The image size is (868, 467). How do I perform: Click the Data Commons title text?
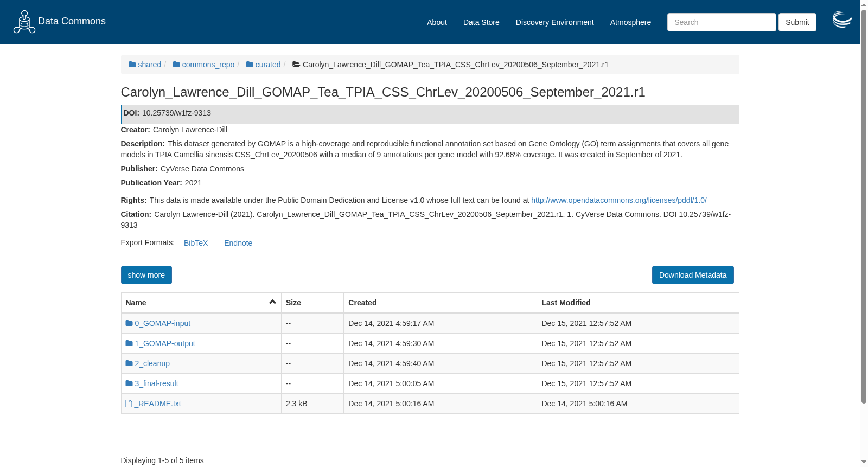click(72, 21)
